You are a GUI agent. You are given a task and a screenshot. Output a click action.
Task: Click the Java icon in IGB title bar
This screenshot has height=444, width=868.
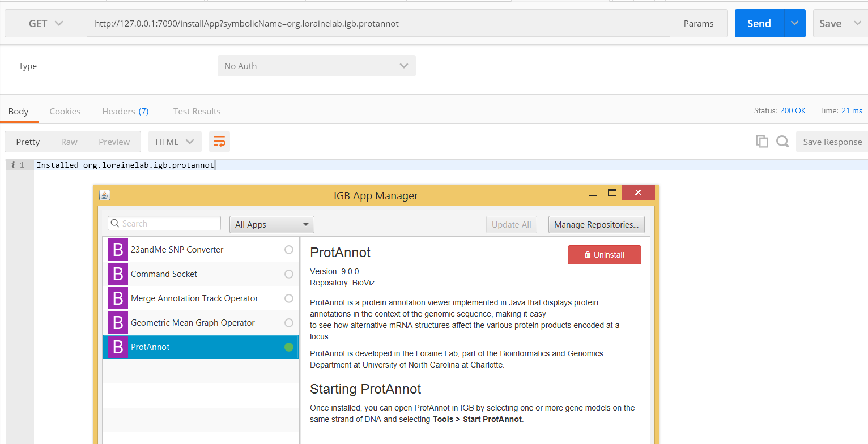(x=105, y=195)
